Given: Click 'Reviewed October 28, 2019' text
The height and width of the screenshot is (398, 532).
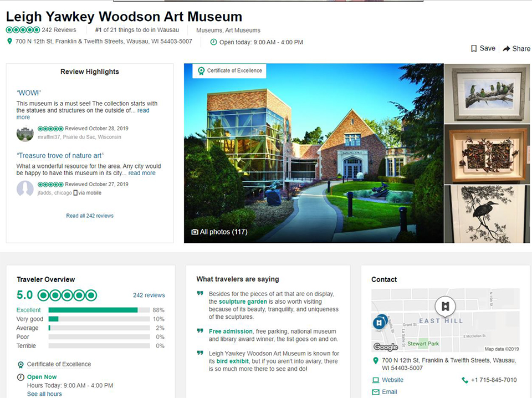Looking at the screenshot, I should pos(96,129).
